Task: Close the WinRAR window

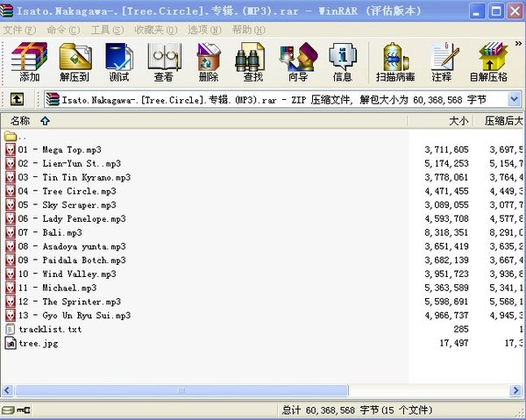Action: coord(515,11)
